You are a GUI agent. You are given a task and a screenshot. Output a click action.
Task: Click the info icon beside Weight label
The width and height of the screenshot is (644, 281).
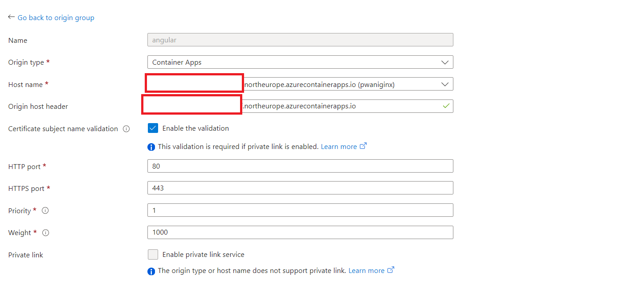tap(45, 232)
